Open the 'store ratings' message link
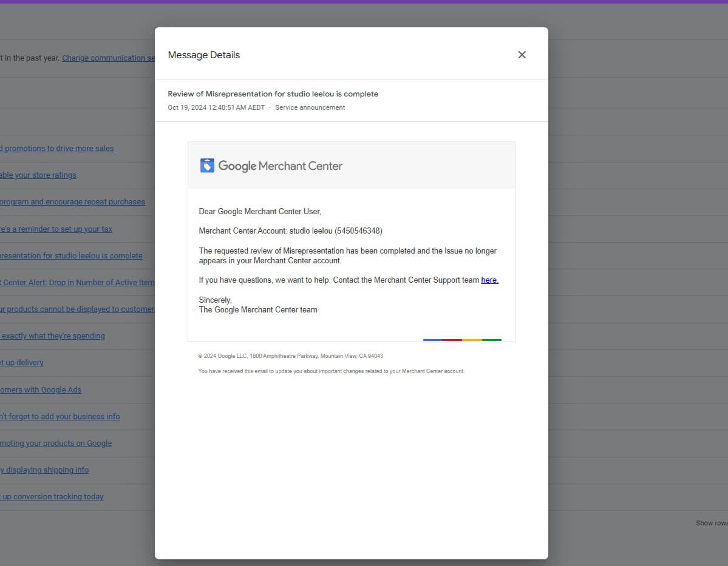728x566 pixels. pyautogui.click(x=38, y=175)
